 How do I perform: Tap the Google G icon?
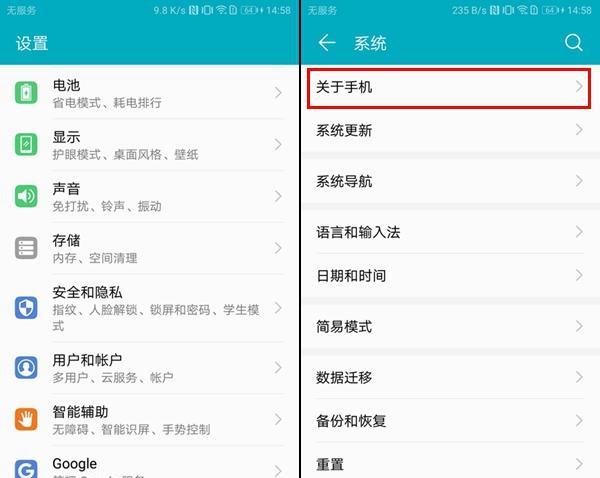26,469
